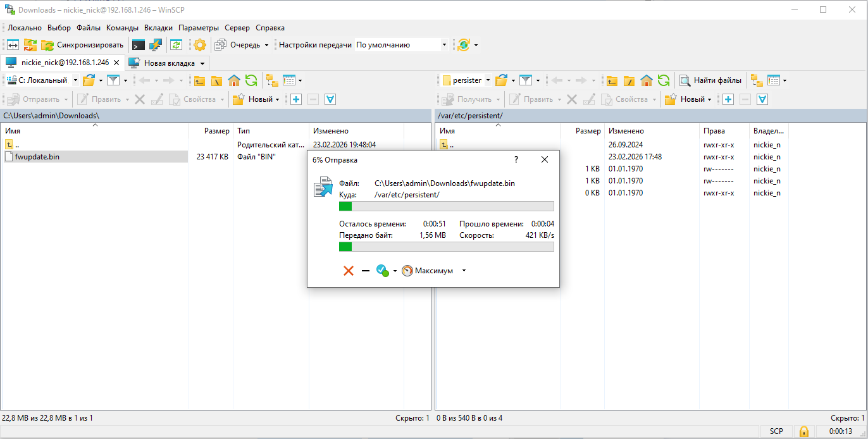Go to home directory in remote panel
Screen dimensions: 868x439
click(646, 80)
